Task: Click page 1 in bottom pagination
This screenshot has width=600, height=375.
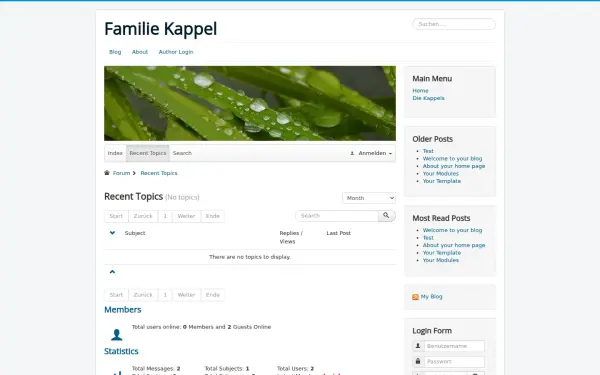Action: pyautogui.click(x=165, y=295)
